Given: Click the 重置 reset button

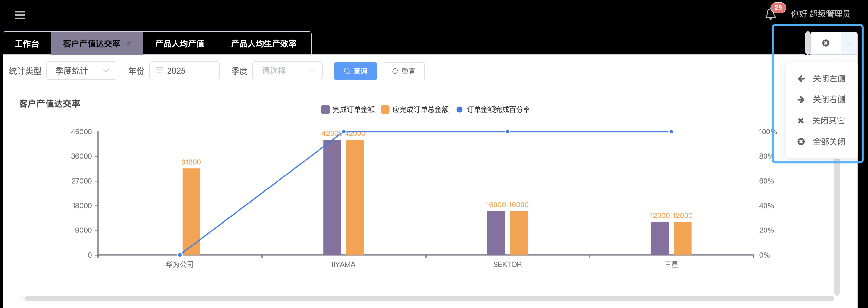Looking at the screenshot, I should 403,71.
